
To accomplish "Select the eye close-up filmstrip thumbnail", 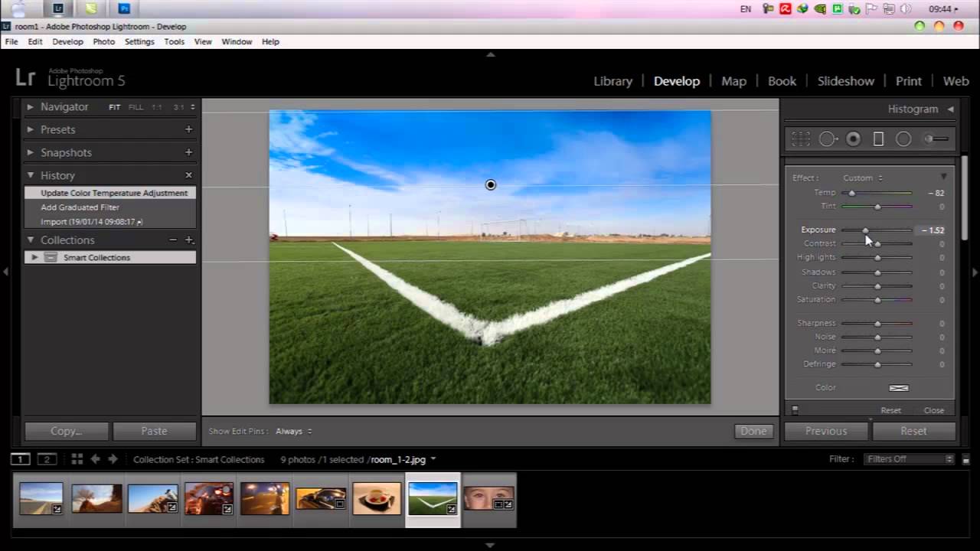I will [x=488, y=497].
